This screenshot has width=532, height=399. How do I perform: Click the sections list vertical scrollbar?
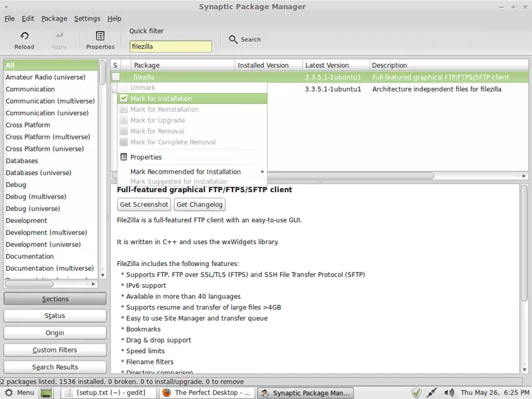102,72
